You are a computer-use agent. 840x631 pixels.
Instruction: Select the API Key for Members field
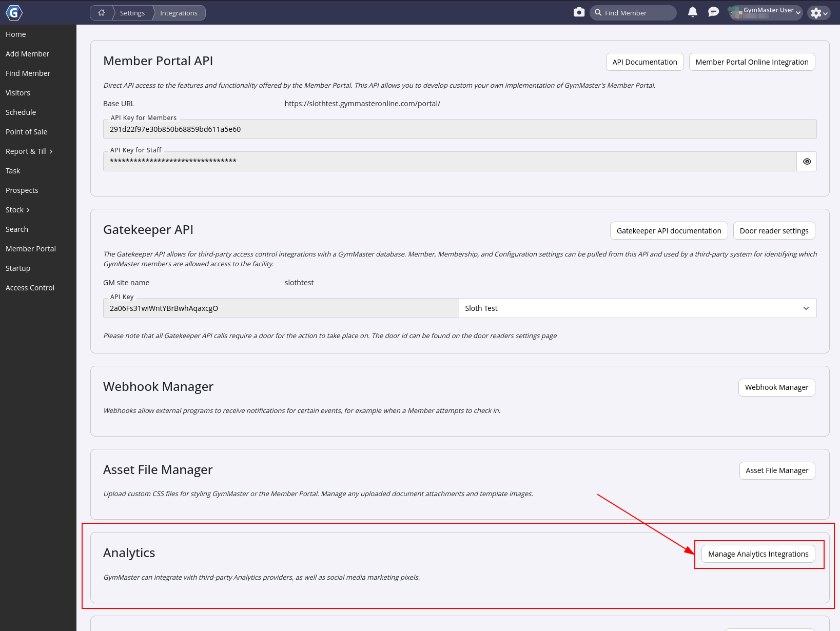point(459,129)
